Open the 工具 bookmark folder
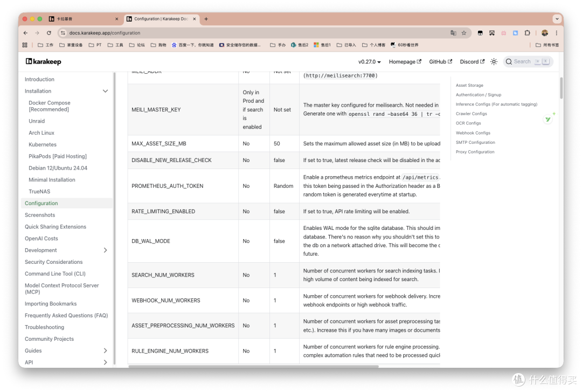 click(115, 45)
